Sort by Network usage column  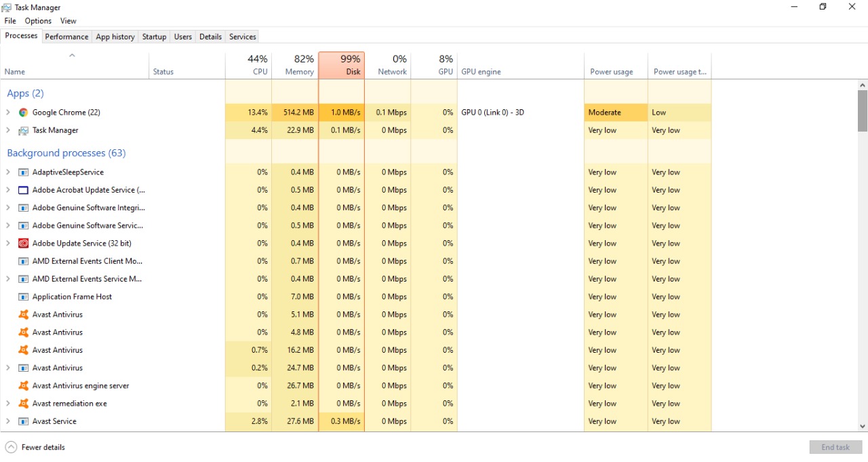tap(388, 64)
